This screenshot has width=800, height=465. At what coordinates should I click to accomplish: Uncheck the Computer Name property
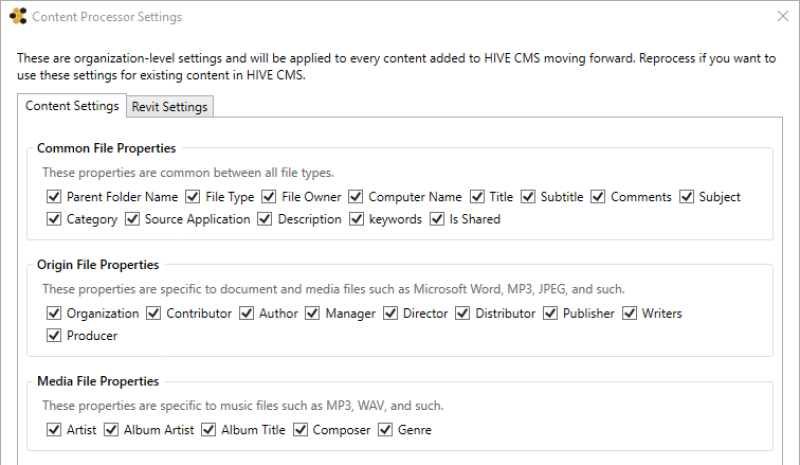pyautogui.click(x=356, y=197)
